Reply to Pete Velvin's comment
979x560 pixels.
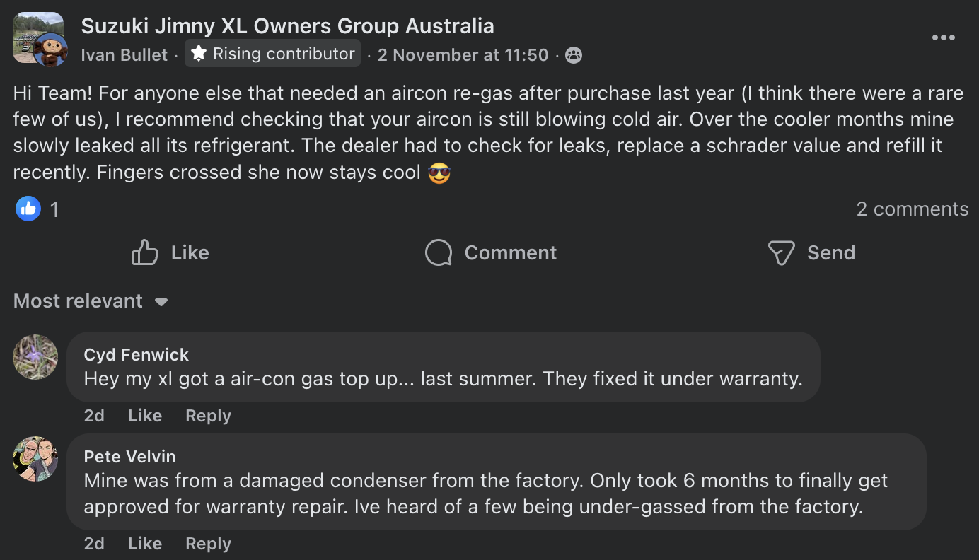click(208, 544)
